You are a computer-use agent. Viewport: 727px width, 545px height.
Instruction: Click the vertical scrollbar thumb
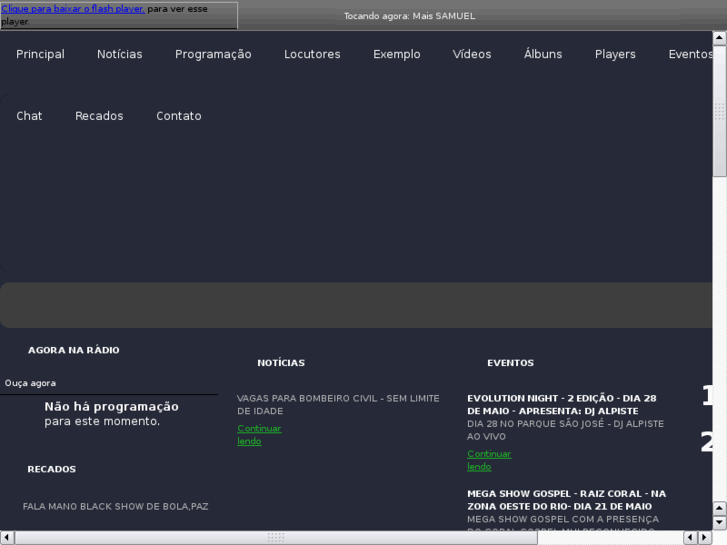click(x=720, y=111)
